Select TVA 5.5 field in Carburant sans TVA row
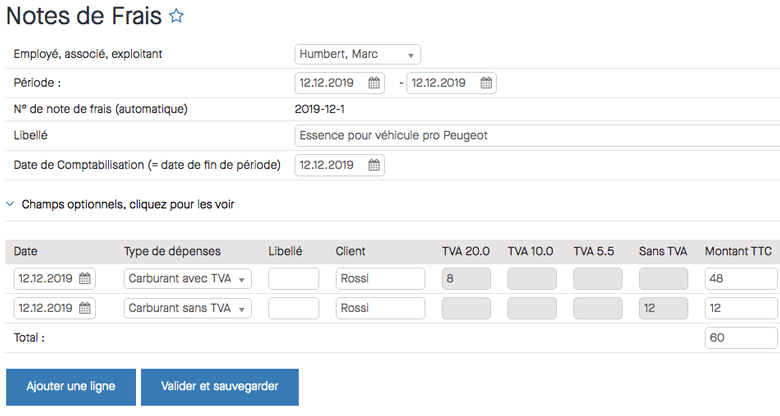Screen dimensions: 780x416 [x=598, y=308]
